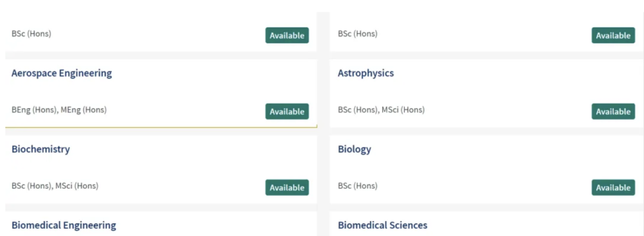
Task: View the Biomedical Sciences course
Action: tap(382, 225)
